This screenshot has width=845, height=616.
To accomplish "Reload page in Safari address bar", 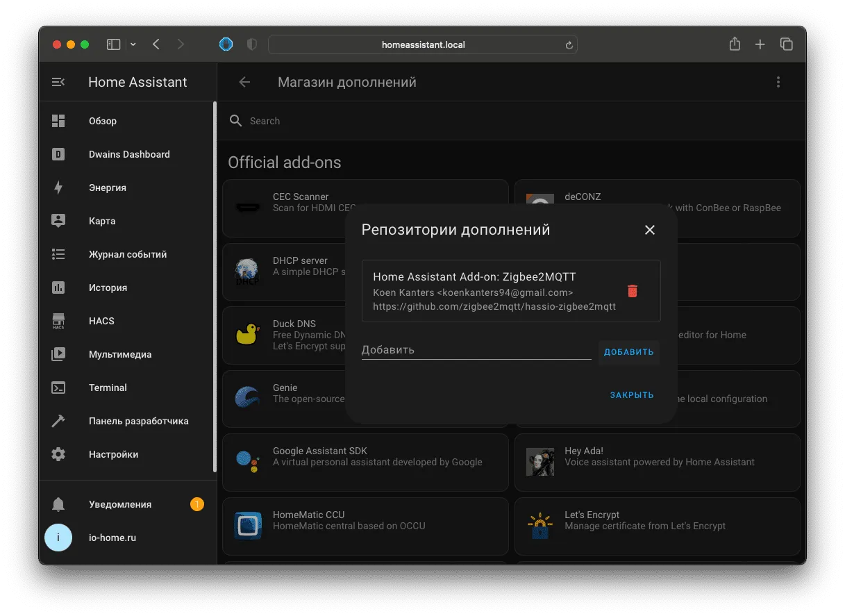I will coord(569,45).
